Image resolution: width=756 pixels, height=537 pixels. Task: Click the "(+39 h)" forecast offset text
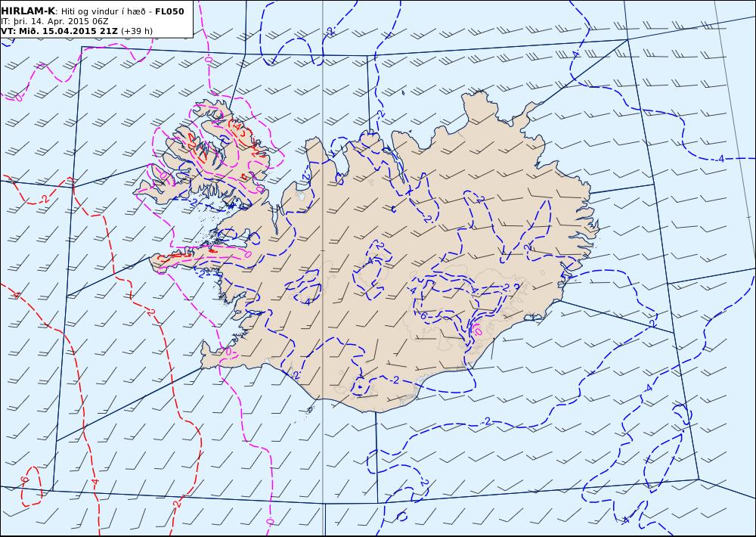click(x=137, y=31)
